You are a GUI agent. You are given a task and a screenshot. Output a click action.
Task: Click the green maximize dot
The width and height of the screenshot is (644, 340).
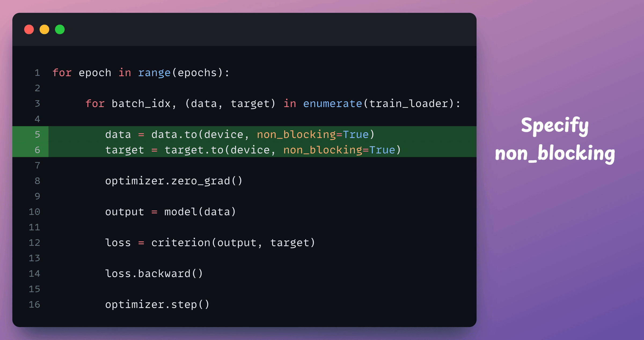coord(60,29)
